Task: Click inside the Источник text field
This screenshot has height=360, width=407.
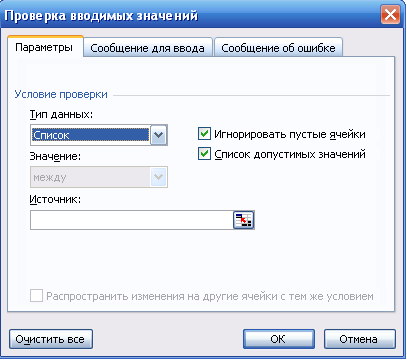Action: coord(132,220)
